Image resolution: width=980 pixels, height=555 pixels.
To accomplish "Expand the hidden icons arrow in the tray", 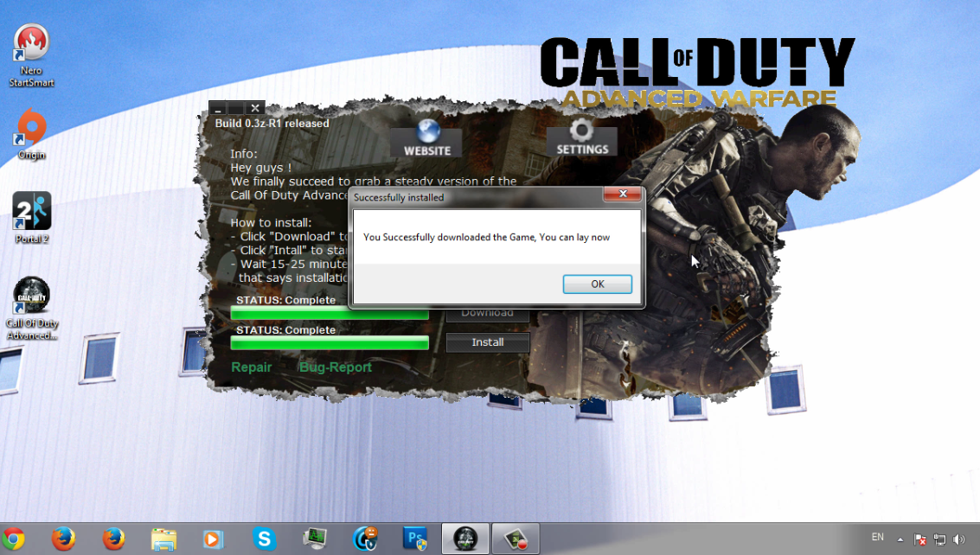I will pos(900,538).
